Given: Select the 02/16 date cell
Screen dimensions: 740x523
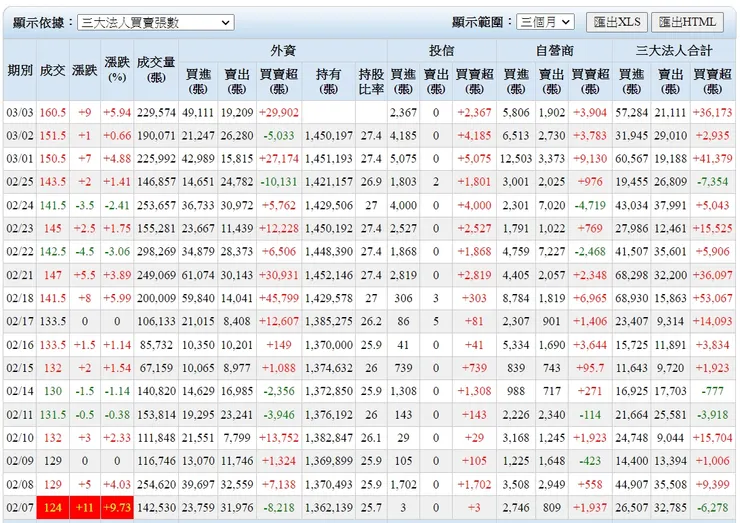Looking at the screenshot, I should click(20, 345).
